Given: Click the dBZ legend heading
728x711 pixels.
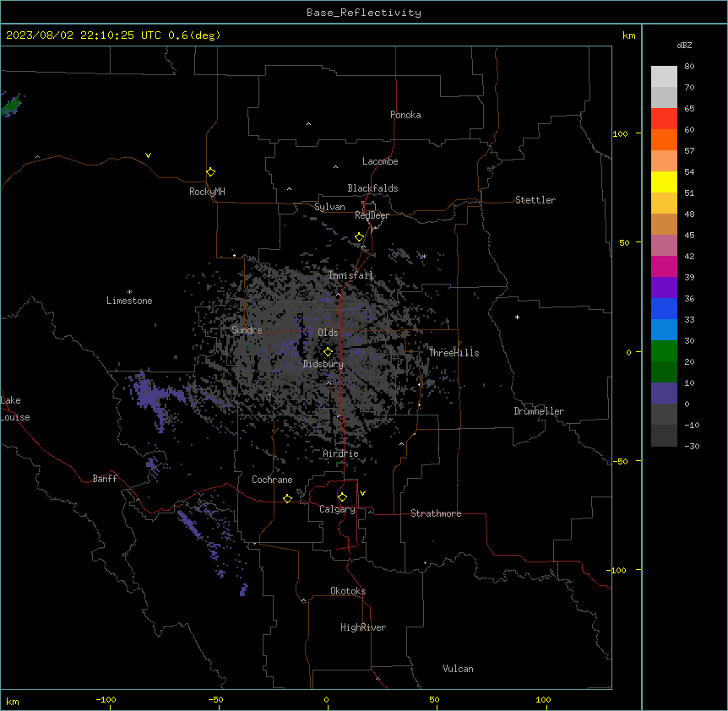Looking at the screenshot, I should point(684,46).
